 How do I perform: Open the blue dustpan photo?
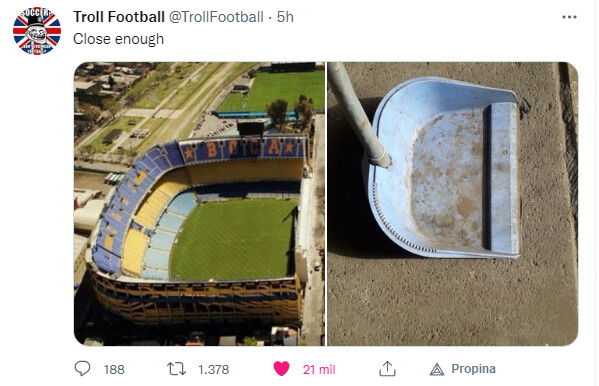tap(453, 204)
